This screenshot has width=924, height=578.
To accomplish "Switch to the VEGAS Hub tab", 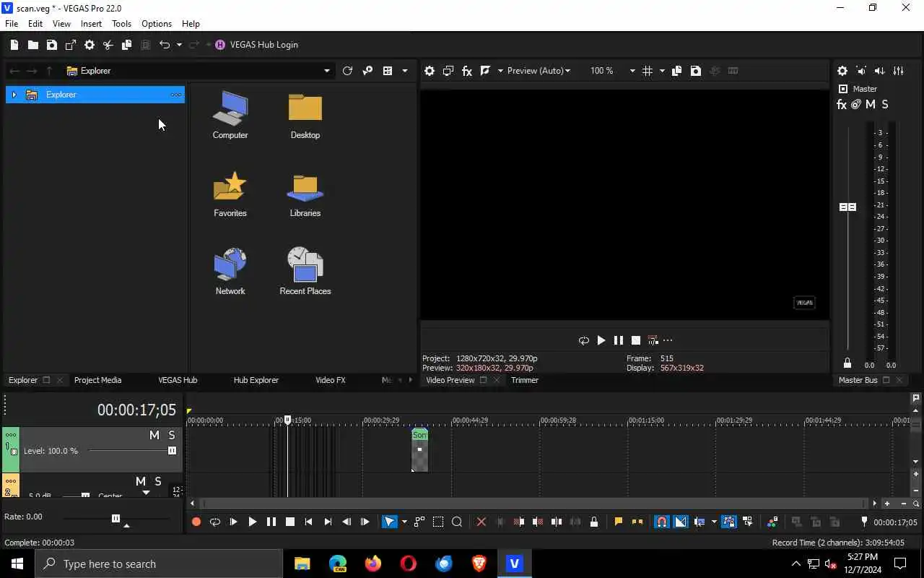I will click(178, 380).
